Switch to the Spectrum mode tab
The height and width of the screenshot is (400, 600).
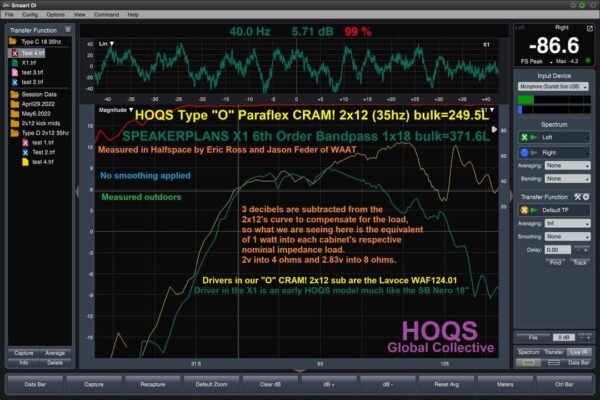click(x=528, y=352)
